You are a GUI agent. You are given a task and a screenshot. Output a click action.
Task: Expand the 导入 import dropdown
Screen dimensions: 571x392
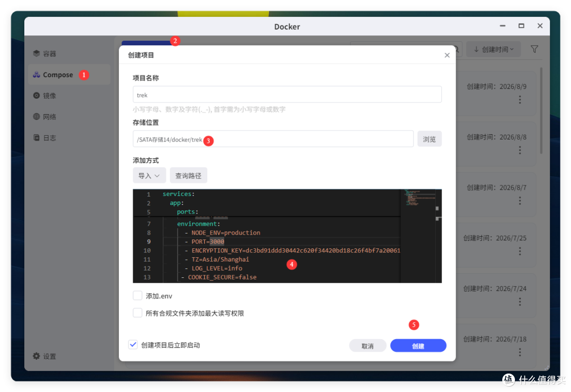(x=149, y=175)
